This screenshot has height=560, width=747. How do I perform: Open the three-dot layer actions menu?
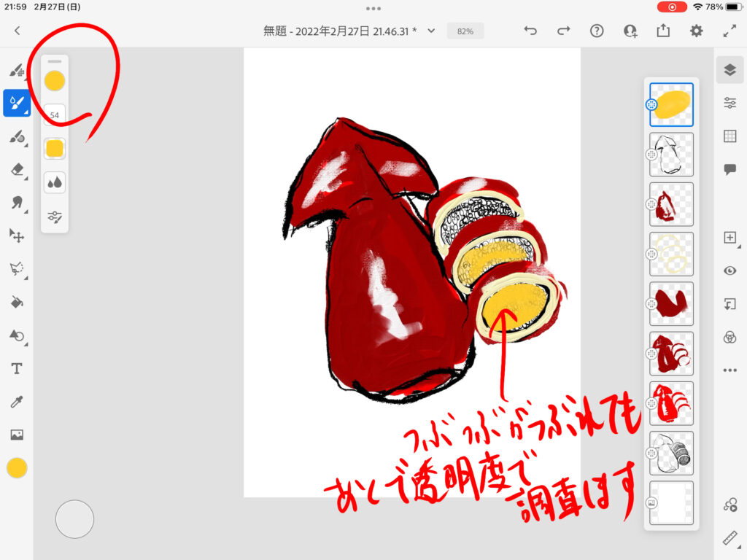pos(729,370)
